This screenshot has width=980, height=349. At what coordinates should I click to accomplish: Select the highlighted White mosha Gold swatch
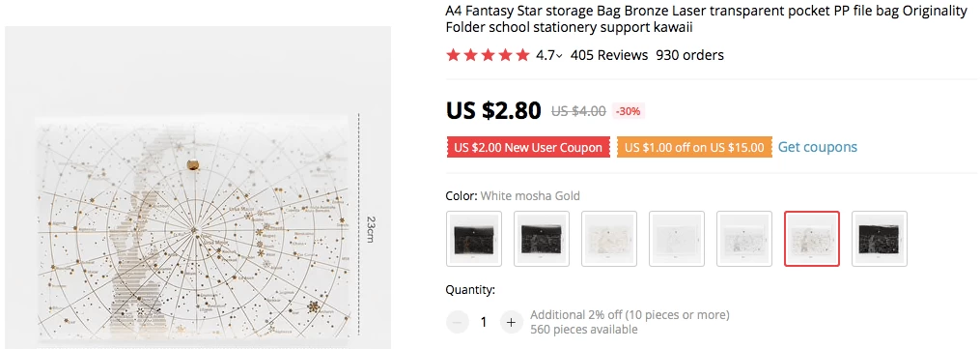point(811,239)
